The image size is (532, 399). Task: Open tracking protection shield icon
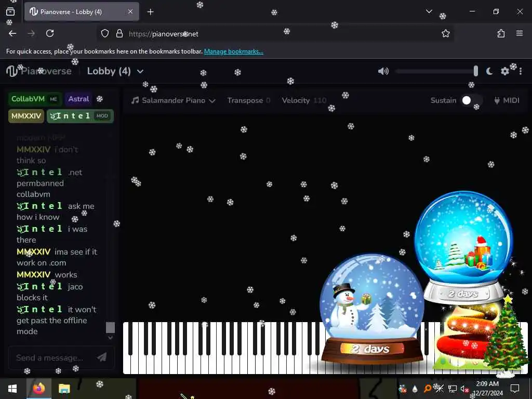105,33
